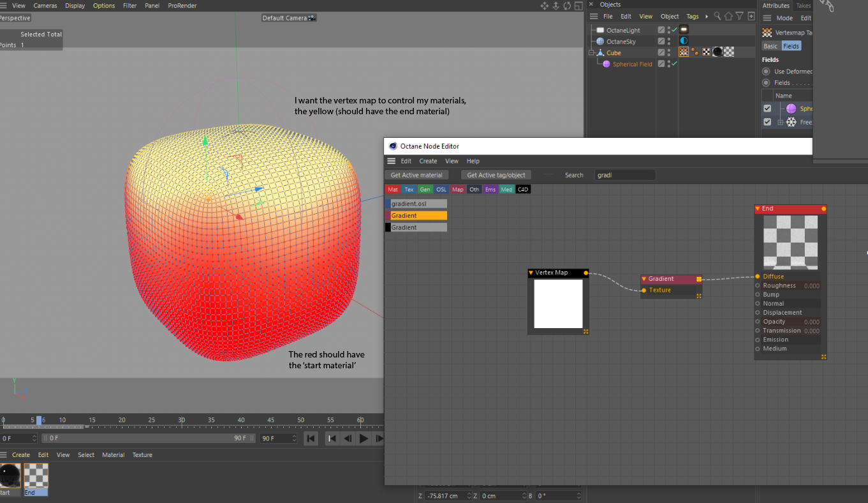Open the viewport ProRender menu
Viewport: 868px width, 503px height.
[x=182, y=6]
